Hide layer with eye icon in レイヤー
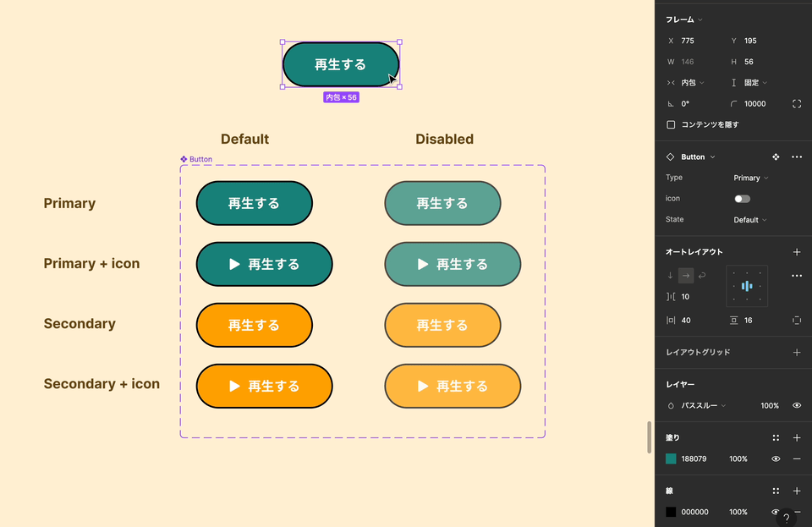812x527 pixels. click(797, 405)
